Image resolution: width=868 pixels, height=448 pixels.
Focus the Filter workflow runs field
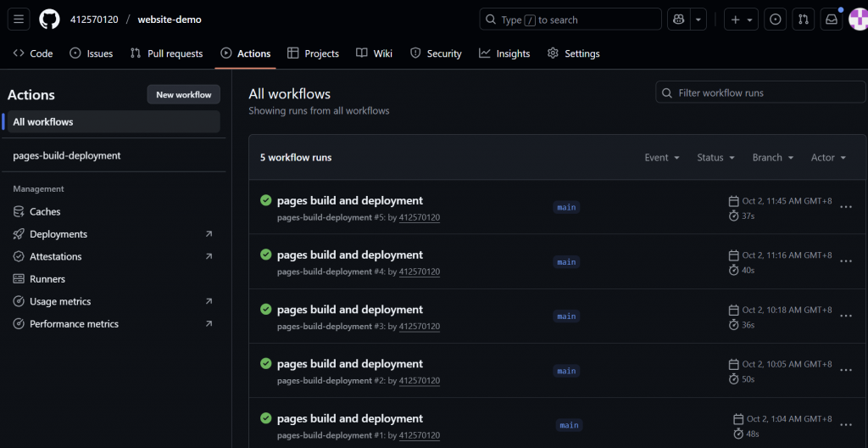click(x=761, y=92)
